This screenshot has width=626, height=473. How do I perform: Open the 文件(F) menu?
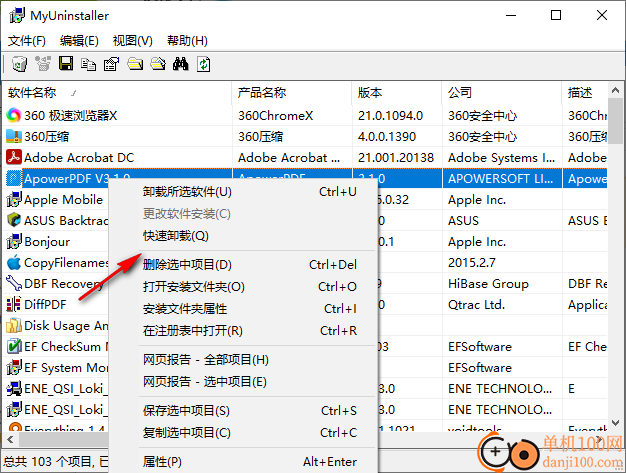[27, 41]
